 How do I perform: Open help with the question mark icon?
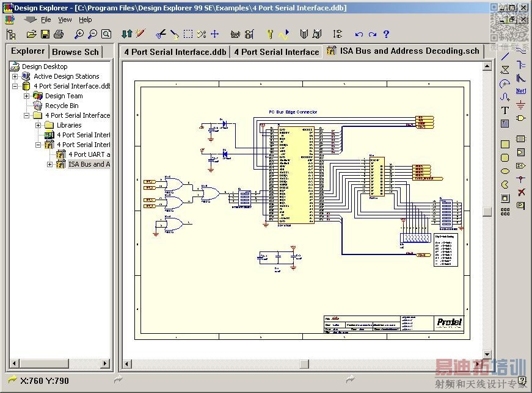tap(386, 34)
